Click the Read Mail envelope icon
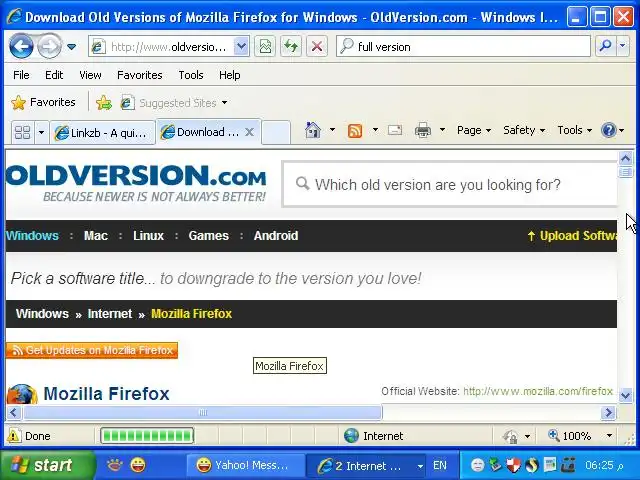This screenshot has width=640, height=480. point(395,130)
